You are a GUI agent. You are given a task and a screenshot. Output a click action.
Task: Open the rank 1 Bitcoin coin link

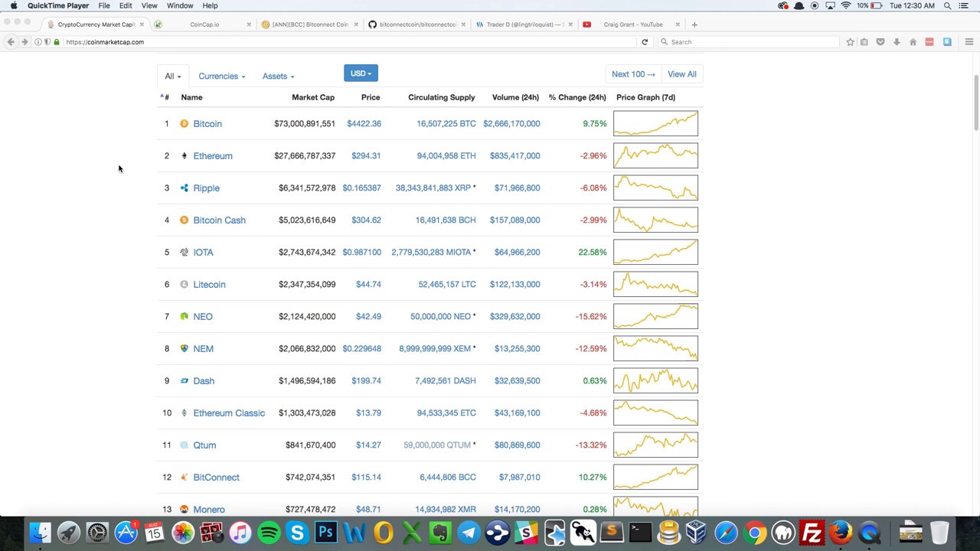207,123
